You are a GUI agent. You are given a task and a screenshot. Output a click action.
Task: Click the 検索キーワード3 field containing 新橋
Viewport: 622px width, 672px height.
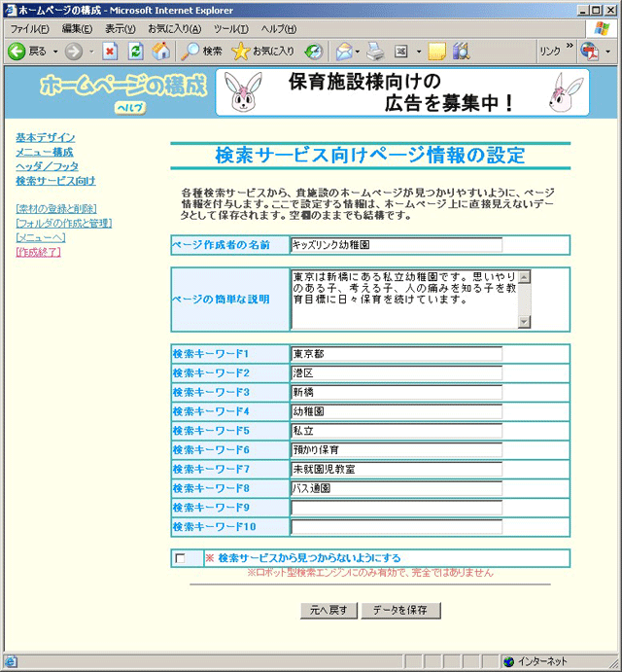(x=397, y=393)
